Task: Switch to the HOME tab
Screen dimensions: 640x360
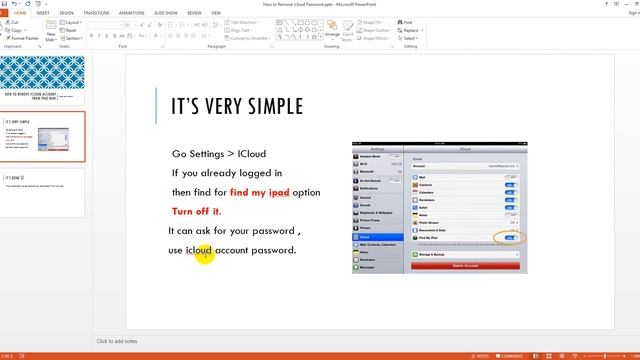Action: (x=20, y=13)
